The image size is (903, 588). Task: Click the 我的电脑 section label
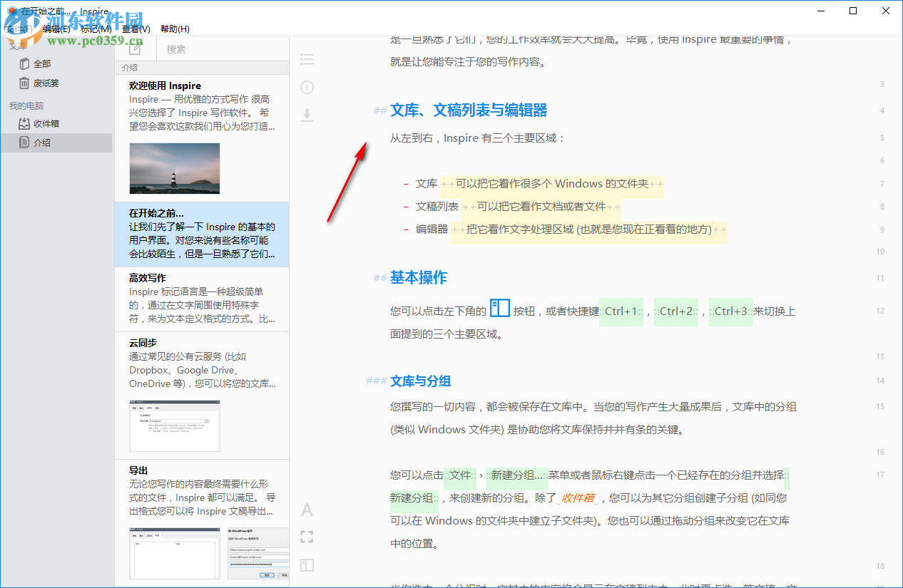26,105
